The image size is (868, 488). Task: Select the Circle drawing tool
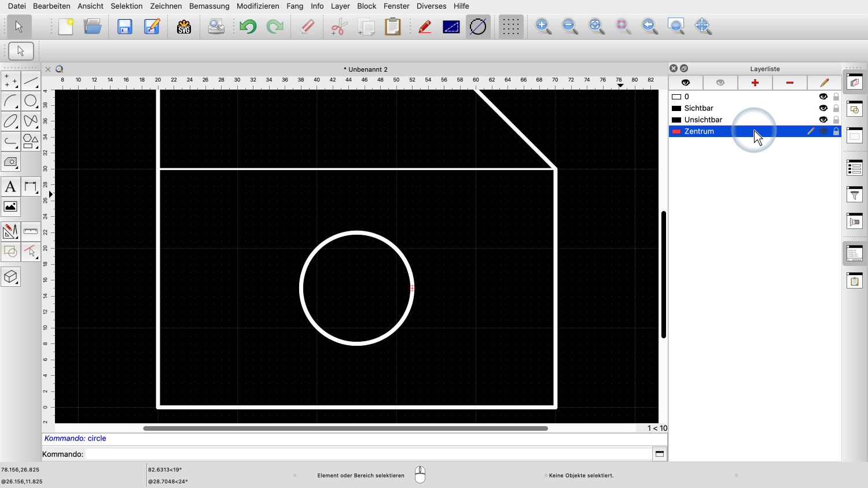(x=31, y=101)
